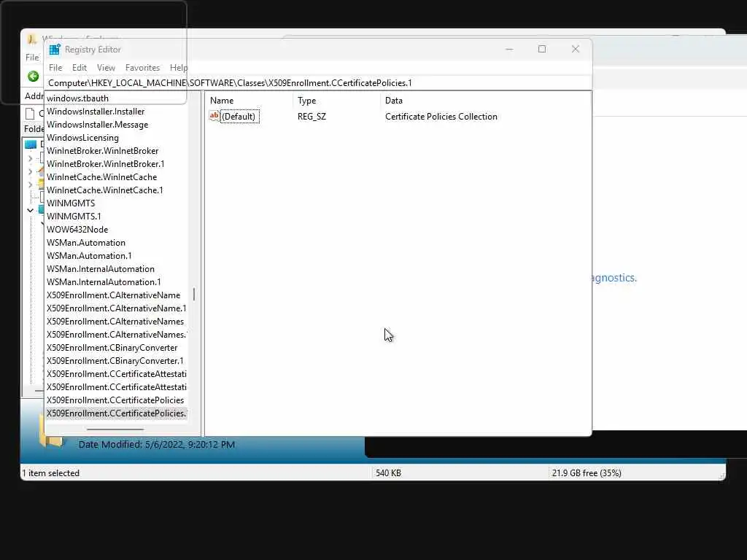
Task: Select the WSMan.Automation.1 key
Action: (89, 256)
